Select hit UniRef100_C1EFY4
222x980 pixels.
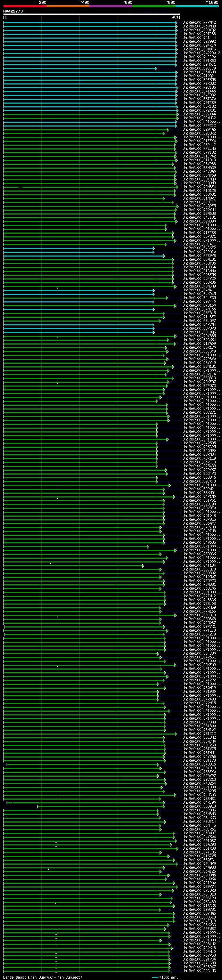coord(199,141)
